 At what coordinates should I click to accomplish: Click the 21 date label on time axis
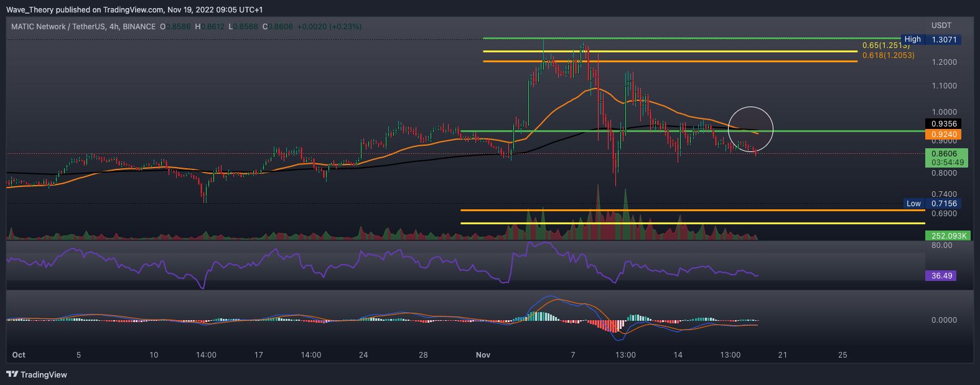782,355
